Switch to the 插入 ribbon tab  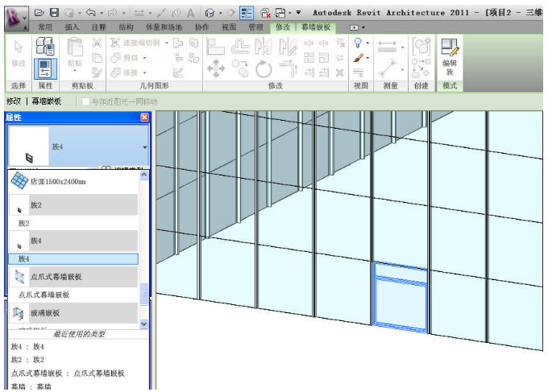(72, 27)
